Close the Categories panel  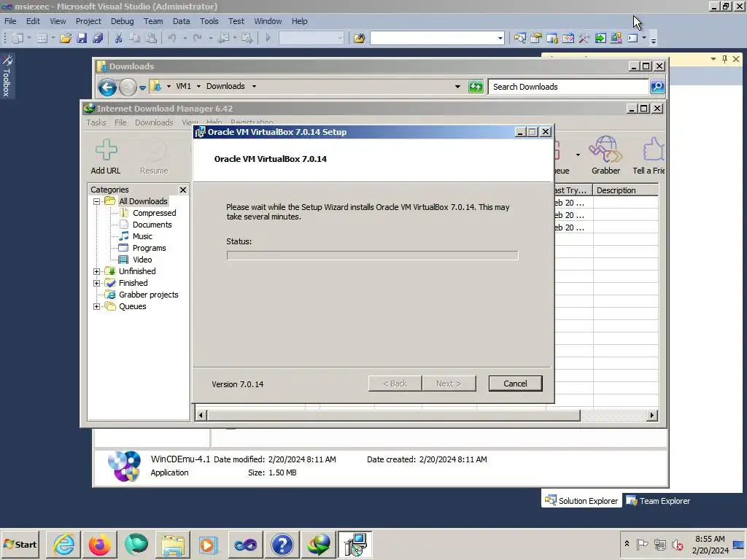tap(183, 190)
